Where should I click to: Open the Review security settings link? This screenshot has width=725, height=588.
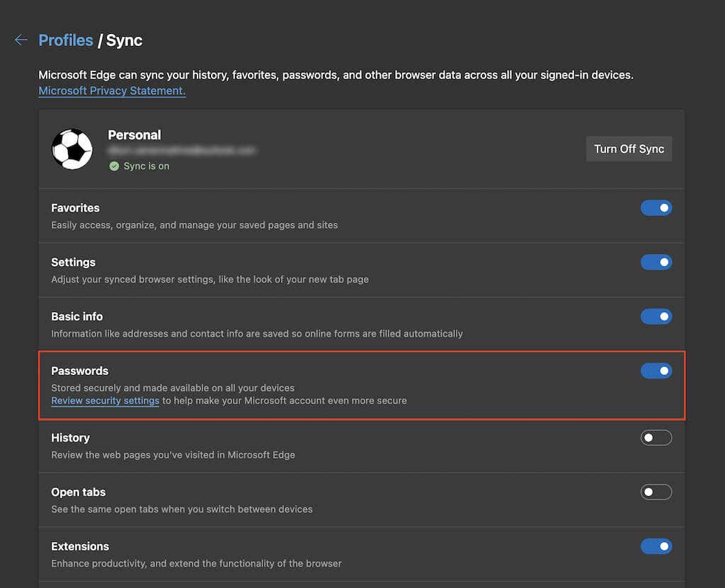point(105,400)
